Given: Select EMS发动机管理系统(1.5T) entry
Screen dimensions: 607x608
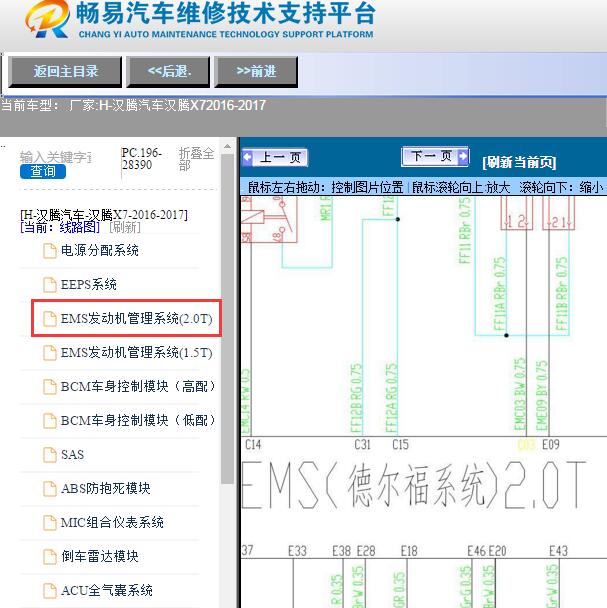Looking at the screenshot, I should (137, 353).
